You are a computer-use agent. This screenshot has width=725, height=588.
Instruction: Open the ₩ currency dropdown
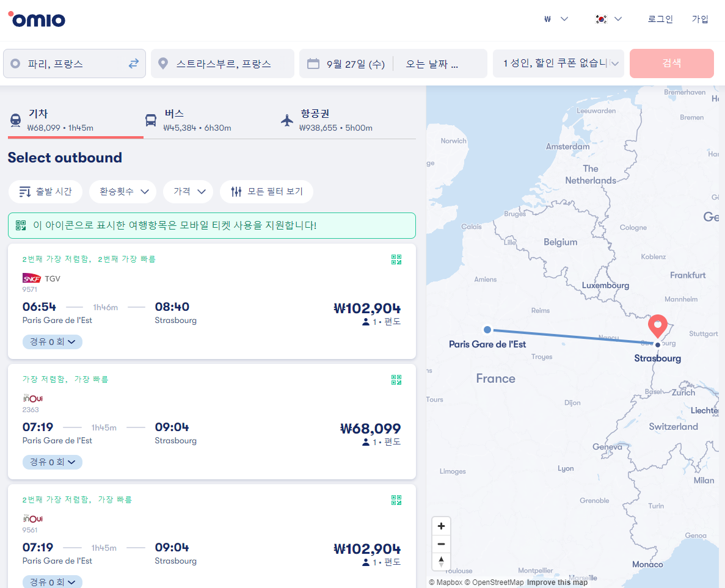(x=556, y=19)
